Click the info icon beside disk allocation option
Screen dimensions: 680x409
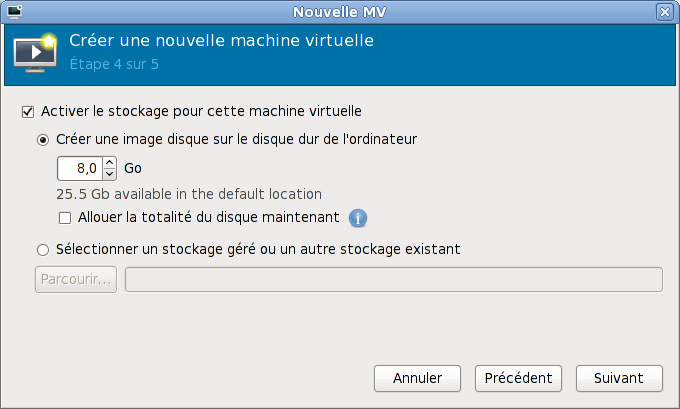(x=358, y=217)
